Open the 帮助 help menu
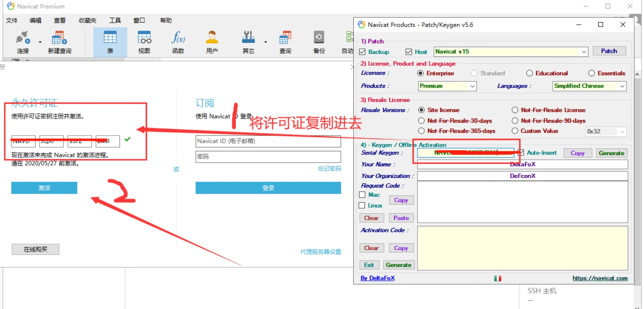 click(x=166, y=20)
